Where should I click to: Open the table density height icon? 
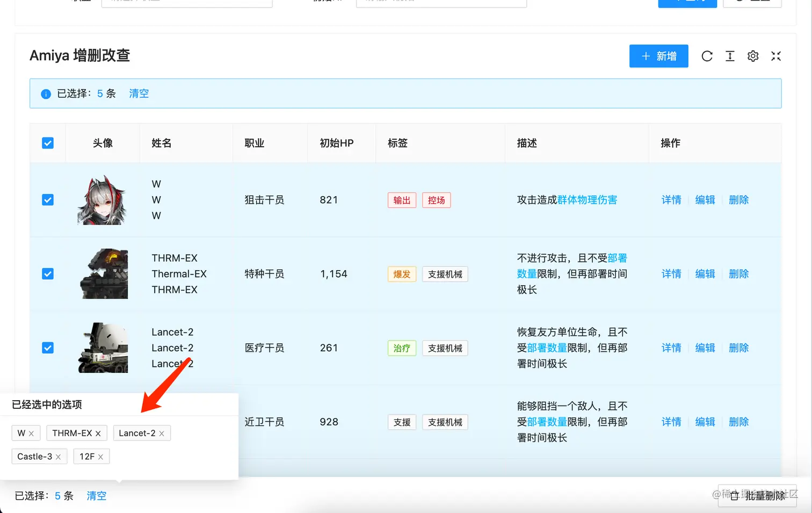point(730,56)
